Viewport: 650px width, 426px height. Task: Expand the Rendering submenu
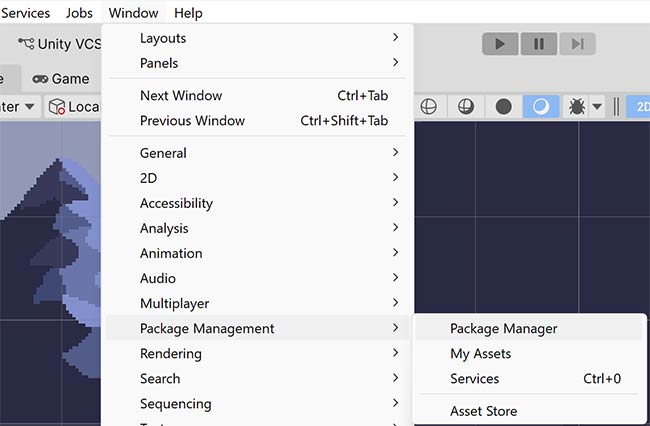coord(257,353)
